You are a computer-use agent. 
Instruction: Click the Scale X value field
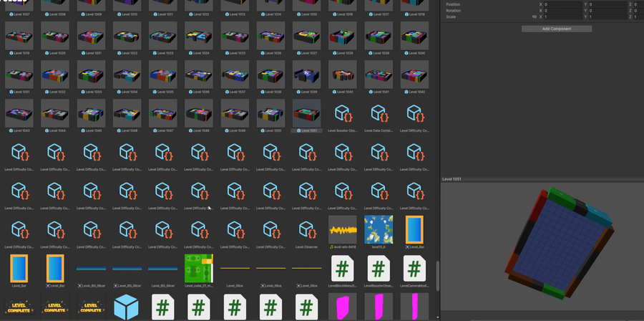(x=564, y=16)
